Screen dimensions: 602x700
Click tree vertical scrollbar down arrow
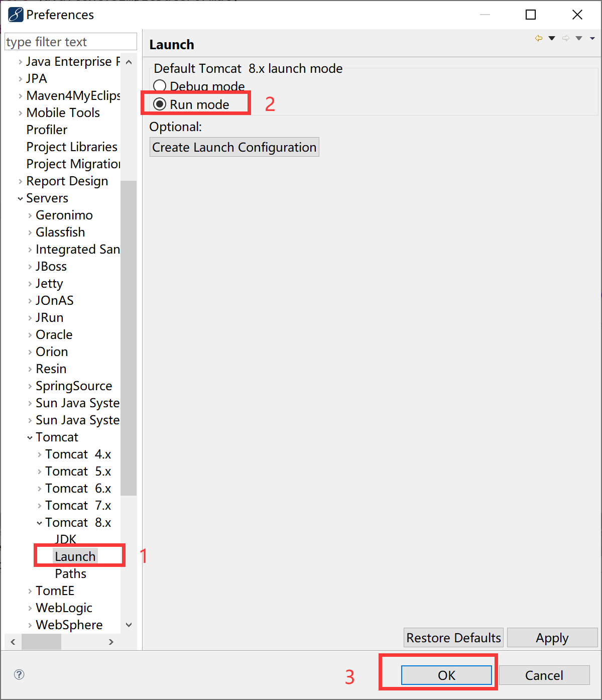[129, 625]
